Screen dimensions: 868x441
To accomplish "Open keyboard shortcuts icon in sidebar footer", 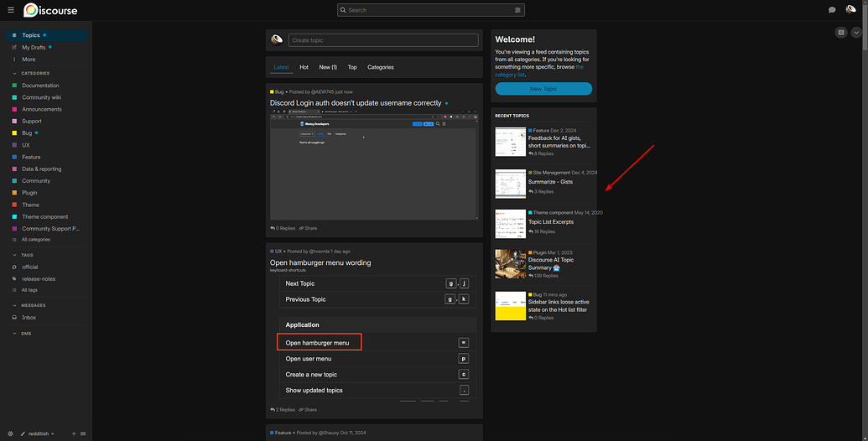I will (x=83, y=433).
